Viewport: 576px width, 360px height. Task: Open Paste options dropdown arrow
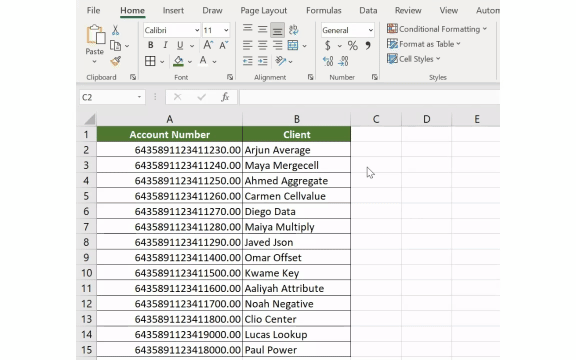click(94, 61)
